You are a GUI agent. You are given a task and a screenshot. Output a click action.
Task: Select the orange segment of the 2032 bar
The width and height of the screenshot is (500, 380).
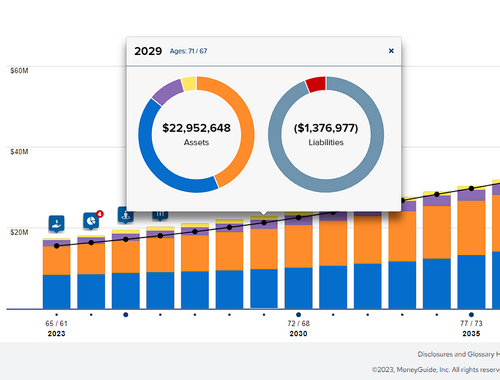pos(368,240)
